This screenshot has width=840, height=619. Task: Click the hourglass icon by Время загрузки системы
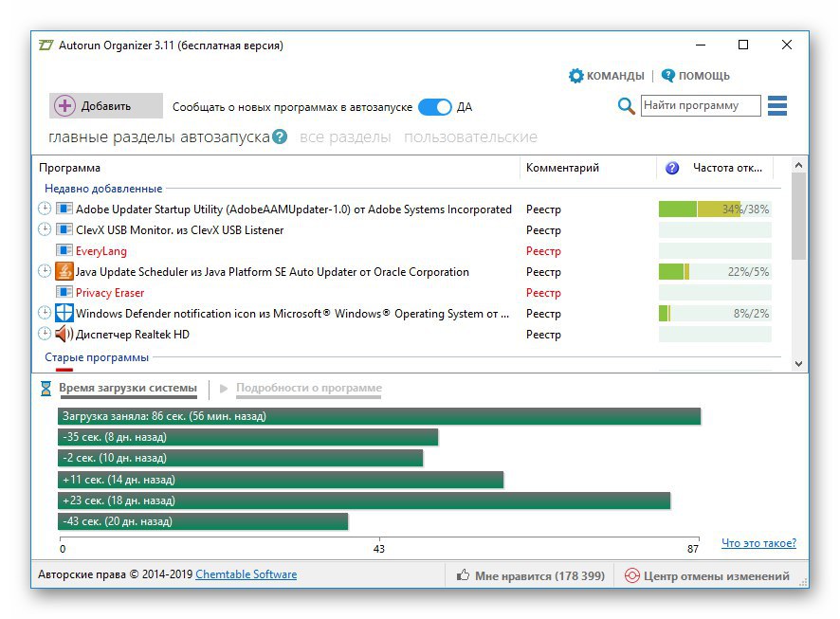pos(46,389)
